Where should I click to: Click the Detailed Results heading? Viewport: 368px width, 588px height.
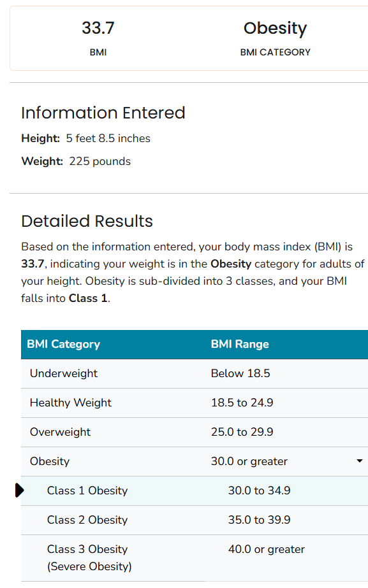pyautogui.click(x=87, y=221)
